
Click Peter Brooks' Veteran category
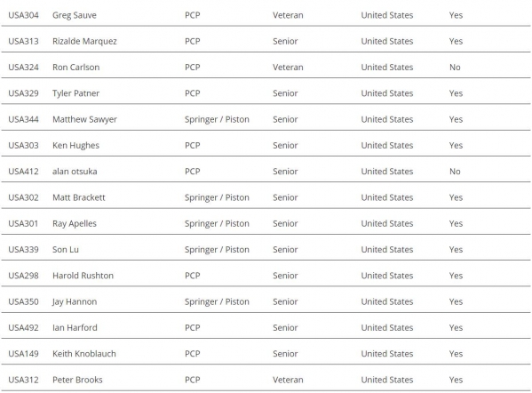[x=288, y=380]
